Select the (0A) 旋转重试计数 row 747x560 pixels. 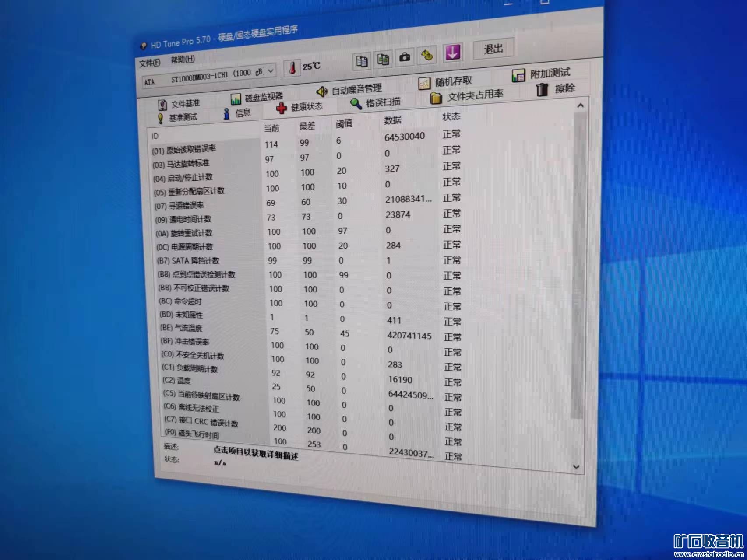point(309,231)
